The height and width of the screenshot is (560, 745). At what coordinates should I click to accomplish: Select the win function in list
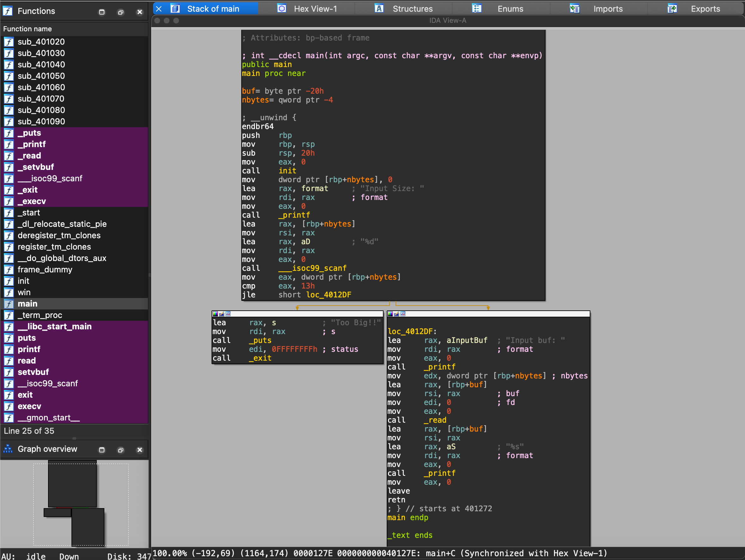(x=24, y=292)
